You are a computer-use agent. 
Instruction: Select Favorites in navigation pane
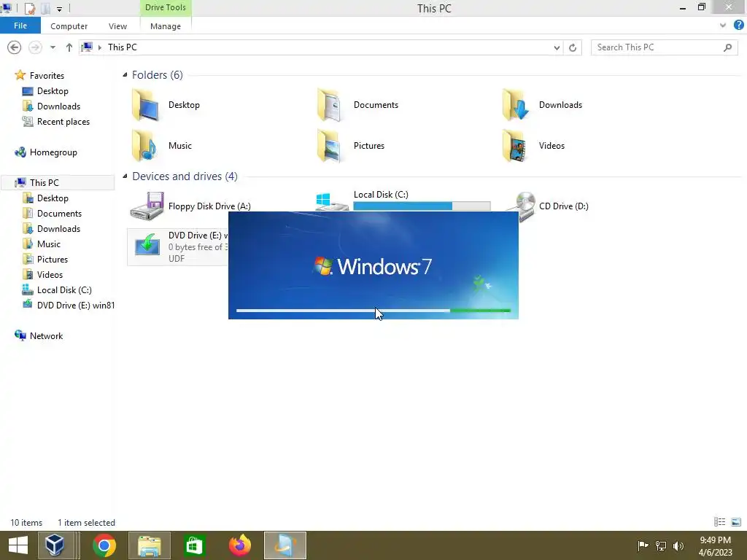47,76
